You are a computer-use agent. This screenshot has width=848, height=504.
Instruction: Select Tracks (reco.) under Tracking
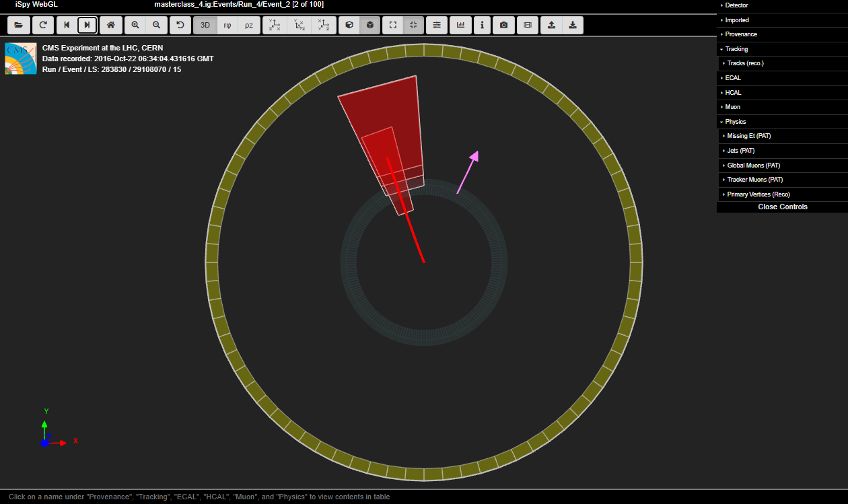(x=745, y=63)
